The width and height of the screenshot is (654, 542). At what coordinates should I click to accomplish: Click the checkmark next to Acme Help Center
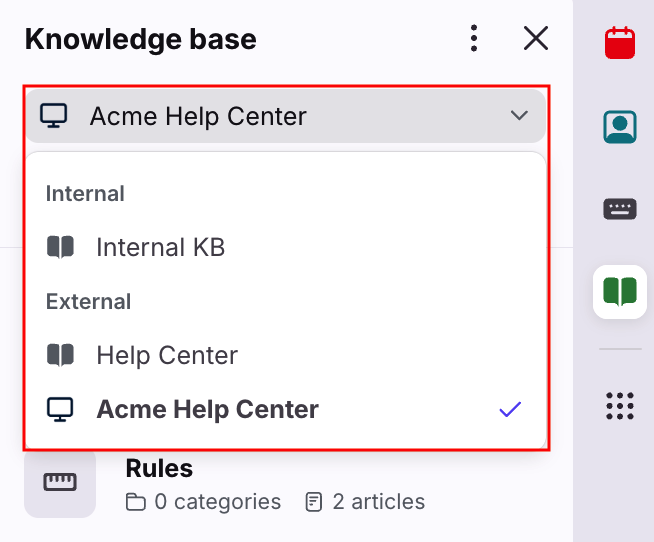[x=511, y=409]
